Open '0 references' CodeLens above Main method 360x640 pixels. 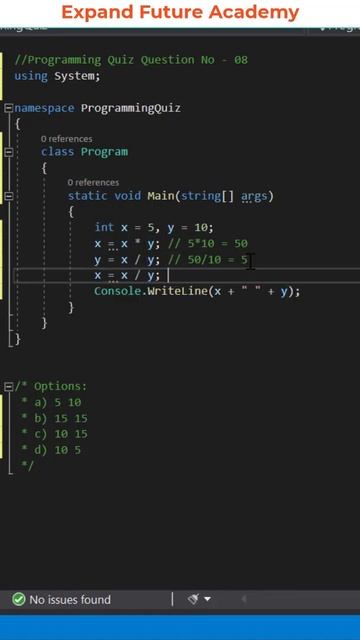93,182
